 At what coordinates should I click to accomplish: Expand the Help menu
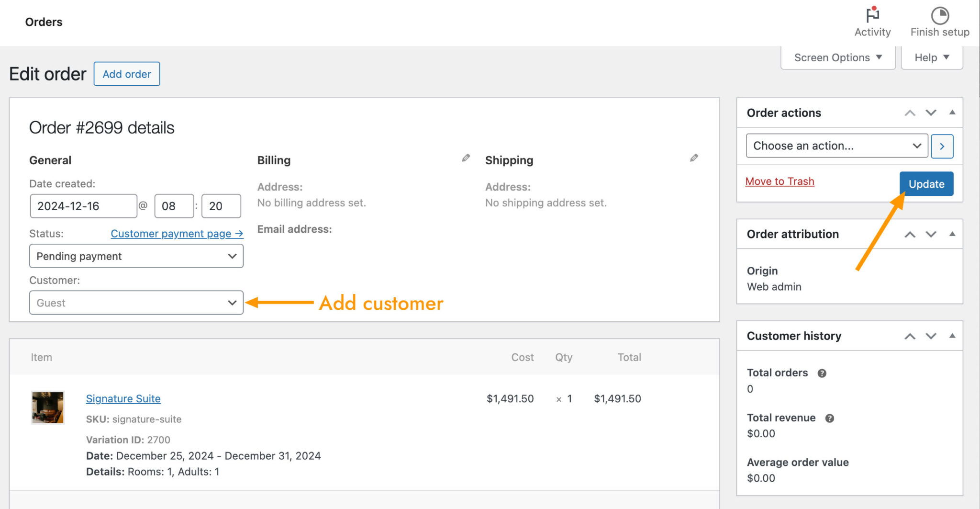[x=932, y=57]
